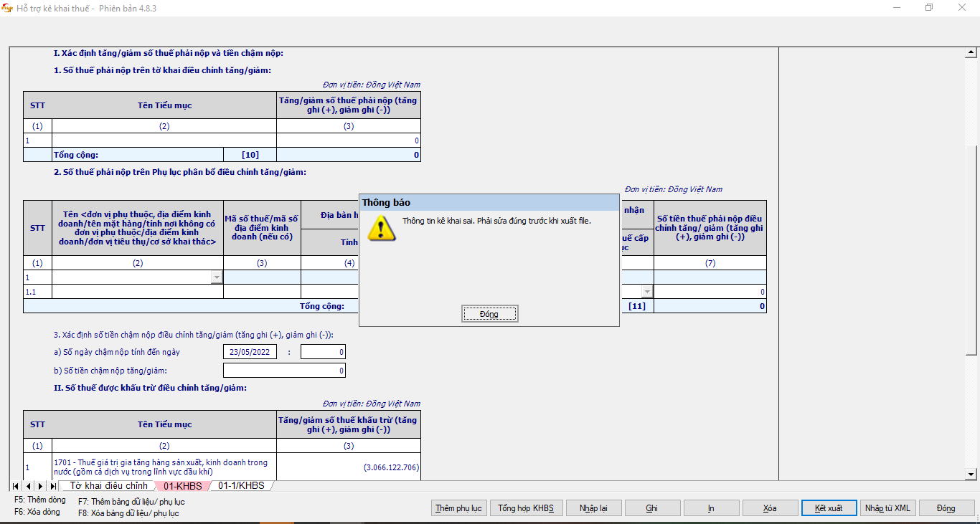This screenshot has height=524, width=980.
Task: Click the Nhập từ XML button
Action: click(887, 508)
